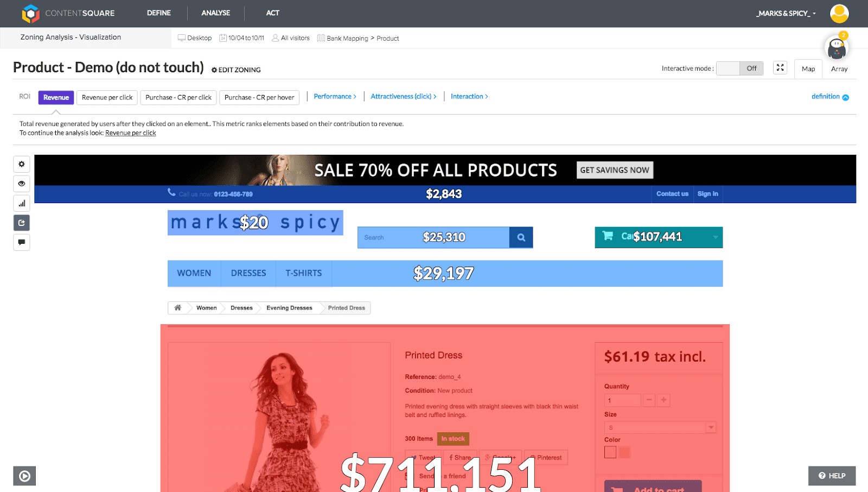Open the comment bubble icon in sidebar

click(x=22, y=242)
